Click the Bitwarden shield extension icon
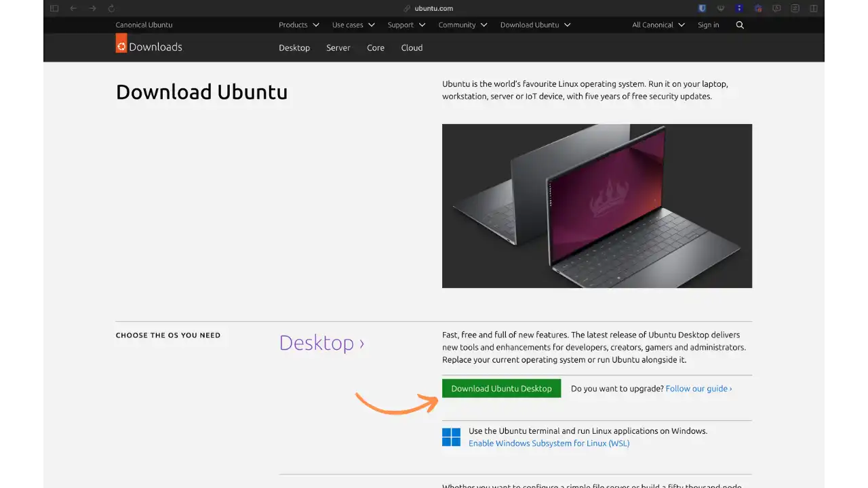868x488 pixels. tap(702, 8)
